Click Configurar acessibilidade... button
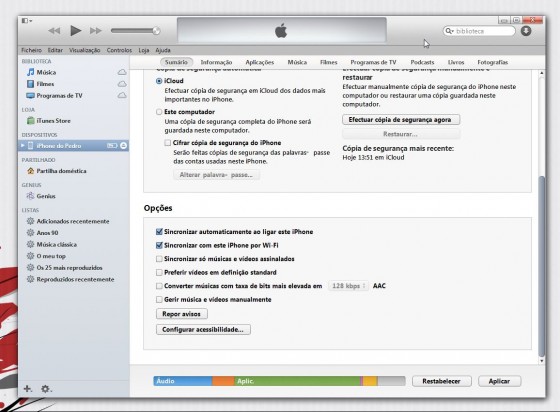The image size is (560, 412). click(203, 330)
